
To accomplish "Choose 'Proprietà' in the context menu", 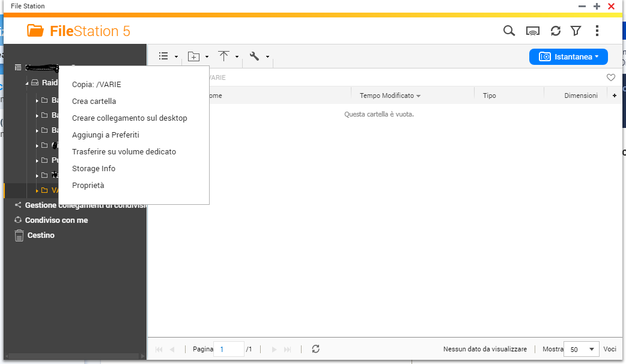I will [88, 186].
